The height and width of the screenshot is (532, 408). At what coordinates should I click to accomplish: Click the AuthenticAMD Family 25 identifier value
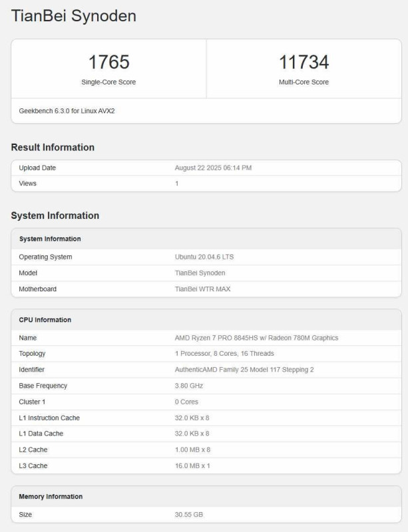click(244, 370)
